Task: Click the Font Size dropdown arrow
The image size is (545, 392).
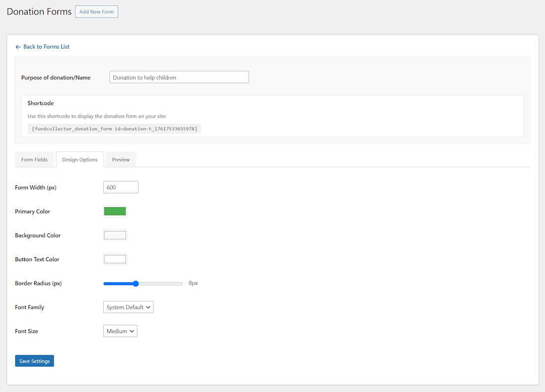Action: coord(131,331)
